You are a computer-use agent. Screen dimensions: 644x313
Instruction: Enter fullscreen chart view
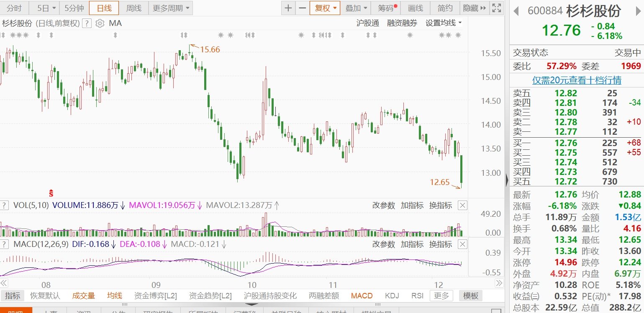[x=496, y=8]
